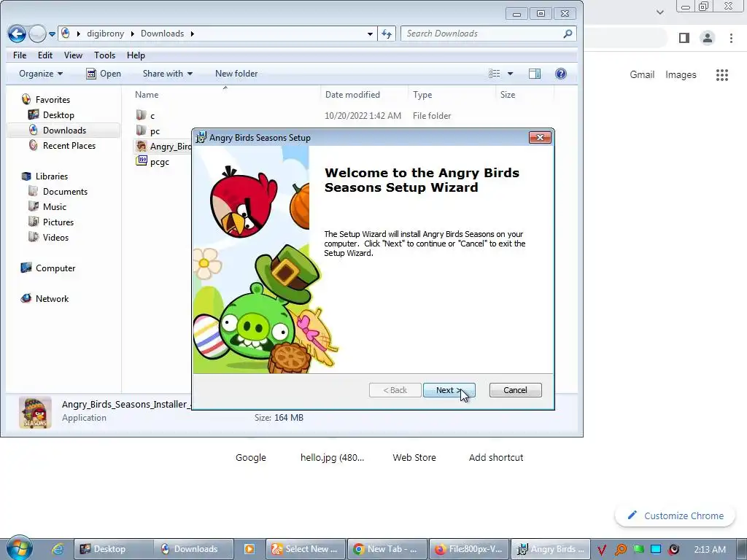Click the Search Downloads field
This screenshot has width=747, height=560.
click(488, 34)
